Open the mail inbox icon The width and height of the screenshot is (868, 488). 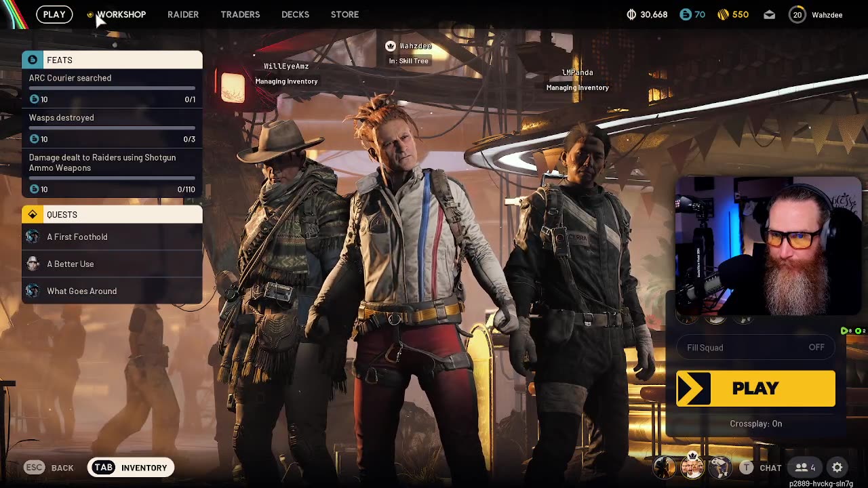click(x=769, y=14)
